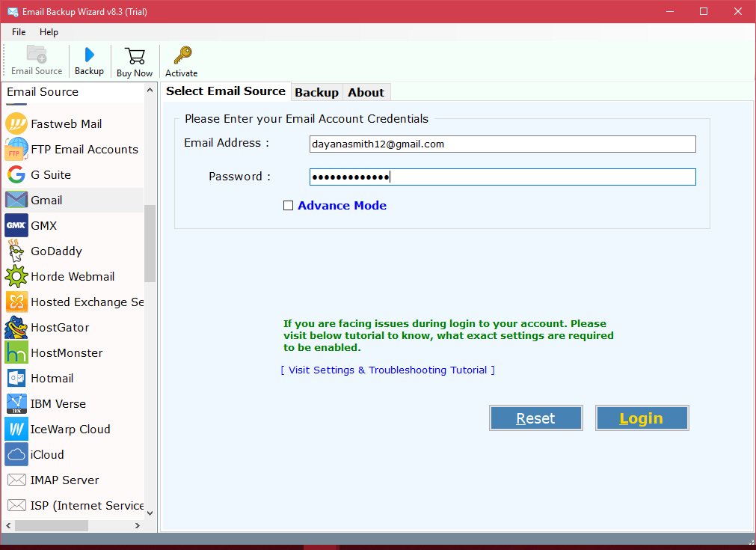Click the Email Address input field
The width and height of the screenshot is (756, 550).
[503, 144]
